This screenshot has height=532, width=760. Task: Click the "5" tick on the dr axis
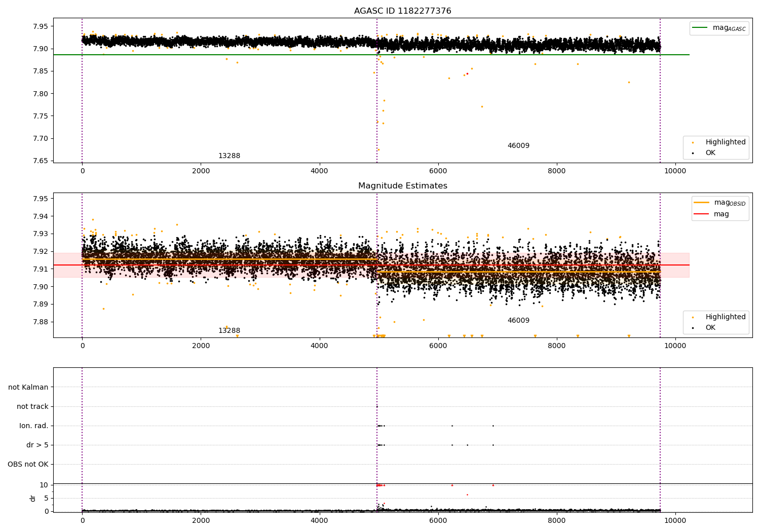click(46, 498)
